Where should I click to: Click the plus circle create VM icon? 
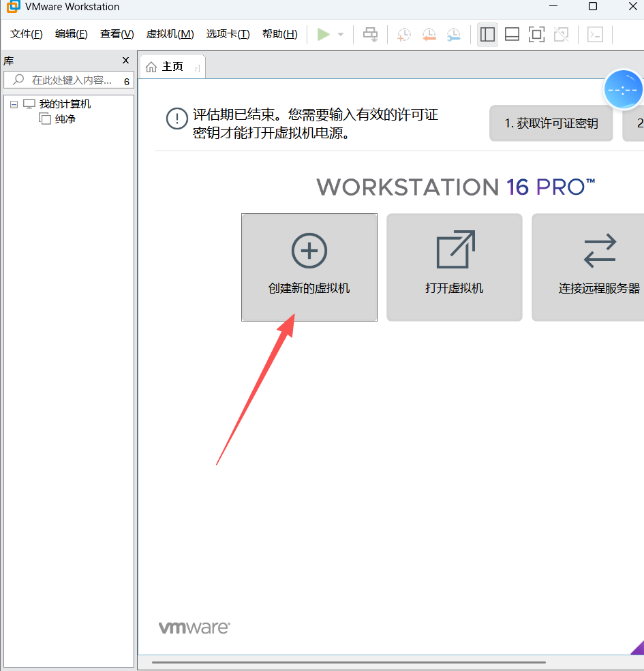pos(309,251)
